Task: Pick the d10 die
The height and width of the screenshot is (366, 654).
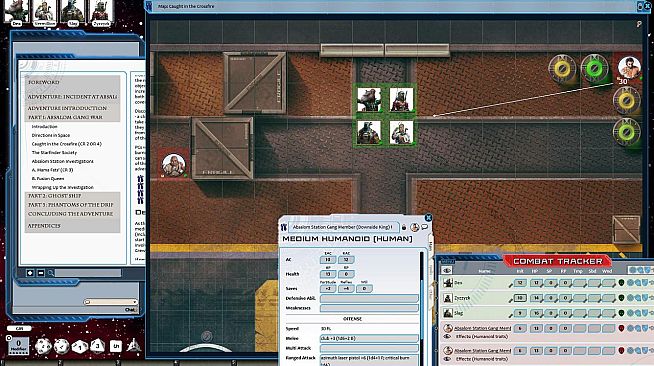Action: point(80,346)
